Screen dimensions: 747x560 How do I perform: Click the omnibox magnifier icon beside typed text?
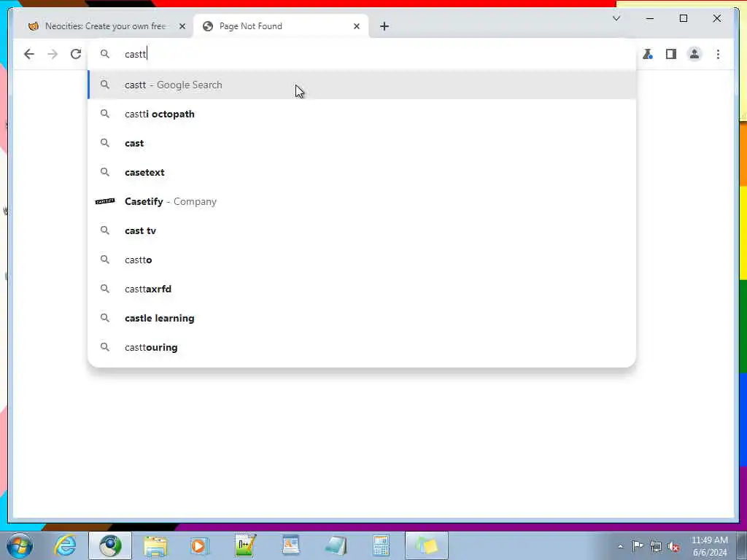click(x=105, y=54)
